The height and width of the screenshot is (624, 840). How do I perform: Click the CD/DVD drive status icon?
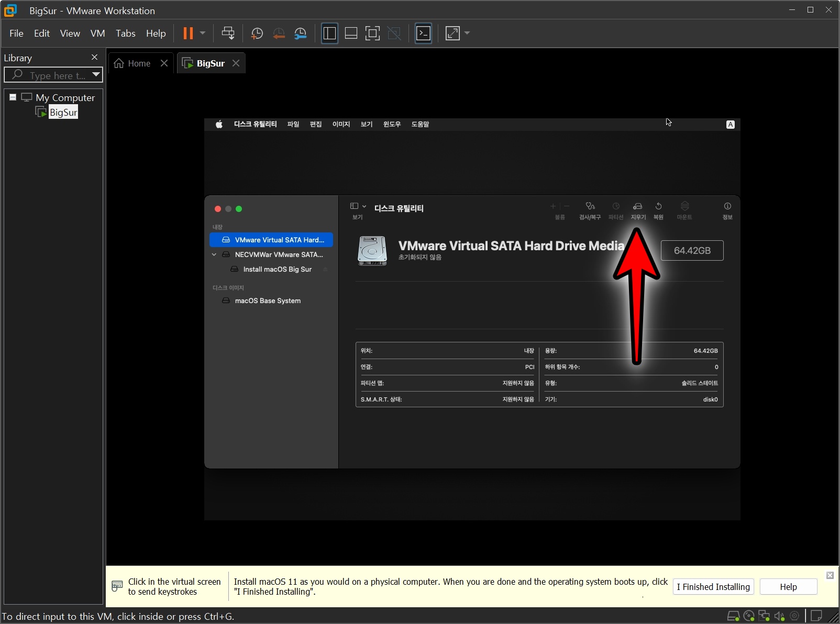click(749, 616)
